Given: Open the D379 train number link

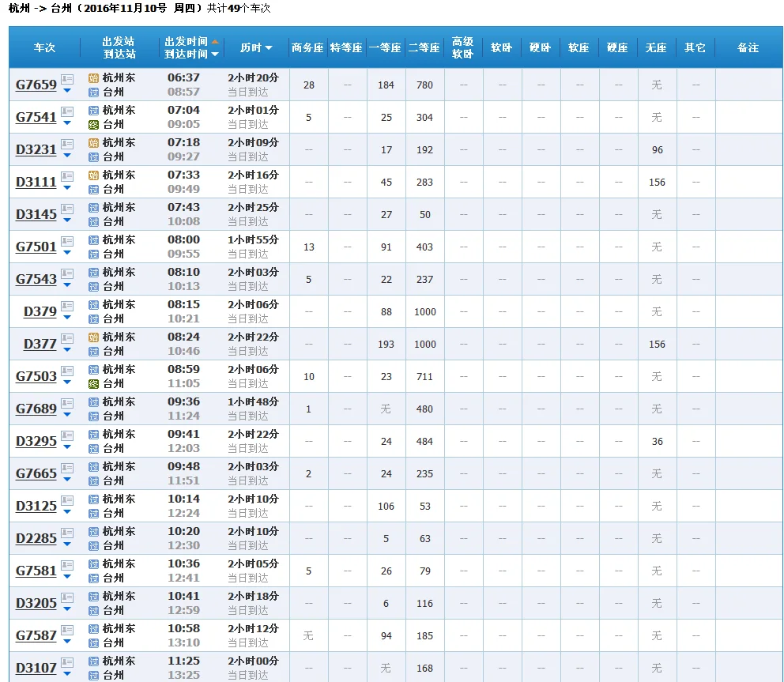Looking at the screenshot, I should click(40, 311).
